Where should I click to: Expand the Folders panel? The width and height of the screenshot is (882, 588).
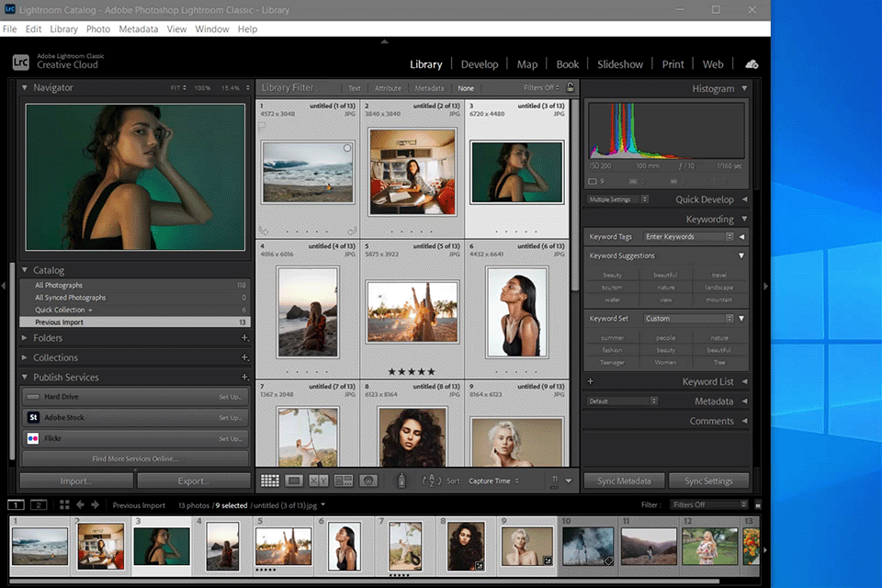tap(24, 337)
